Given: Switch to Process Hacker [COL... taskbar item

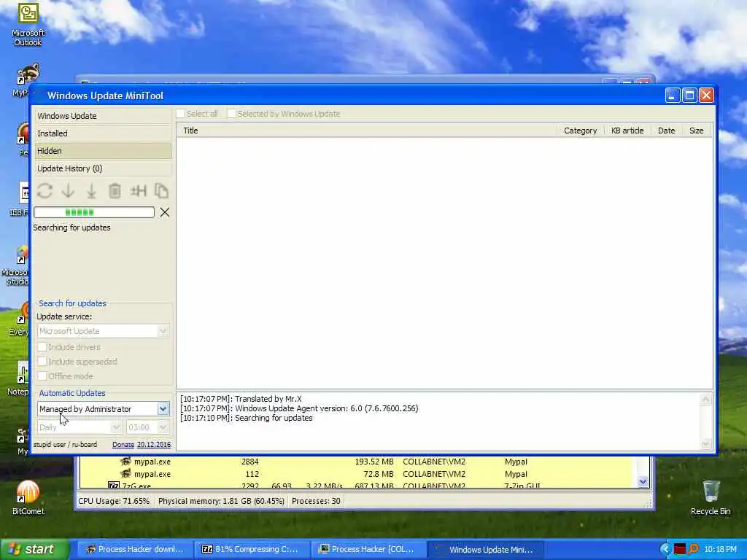Looking at the screenshot, I should click(368, 550).
